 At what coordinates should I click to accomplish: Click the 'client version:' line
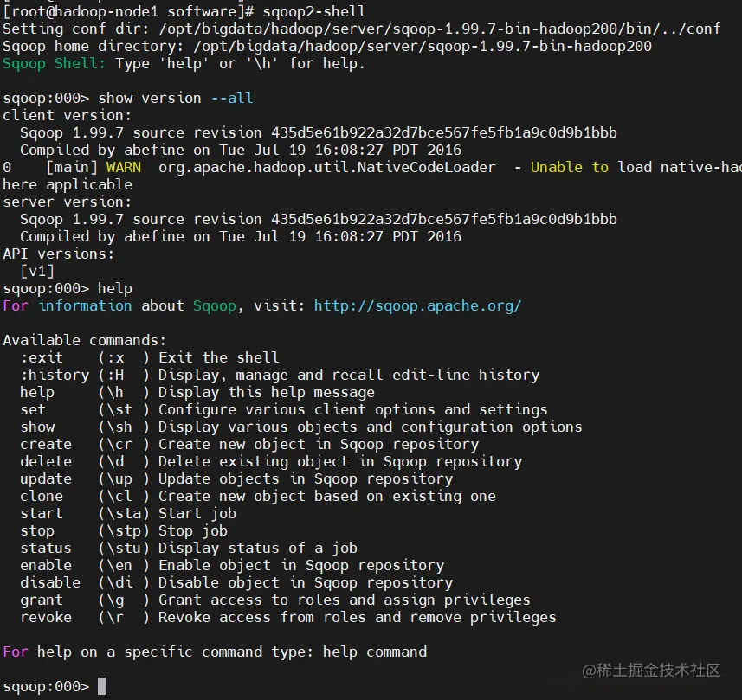click(x=68, y=115)
